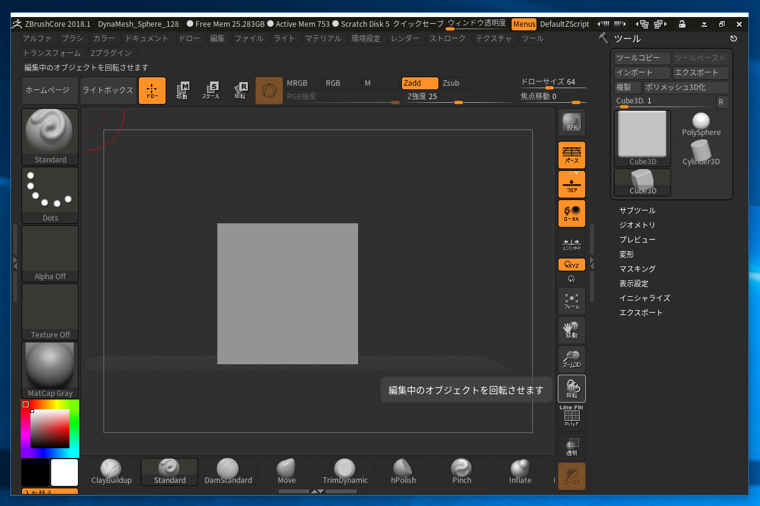Click the Zoom3D (ズーム3D) icon
The width and height of the screenshot is (760, 506).
pos(572,359)
